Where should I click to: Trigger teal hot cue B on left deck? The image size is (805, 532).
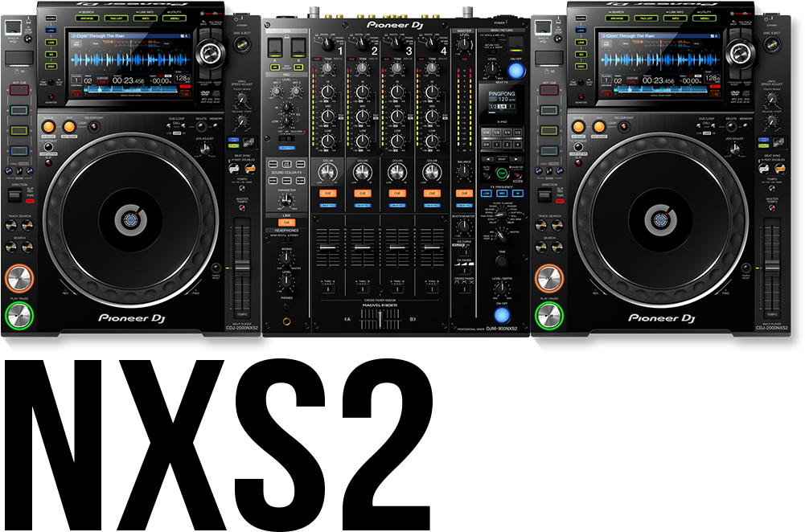click(x=19, y=110)
